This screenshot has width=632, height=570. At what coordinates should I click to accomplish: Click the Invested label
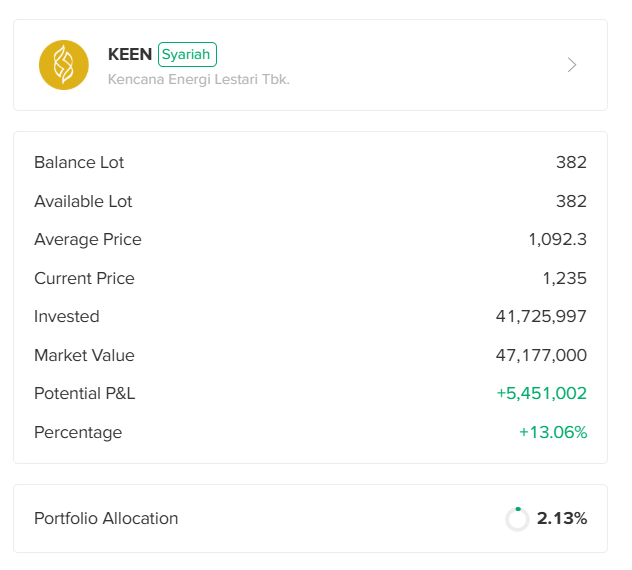[67, 317]
